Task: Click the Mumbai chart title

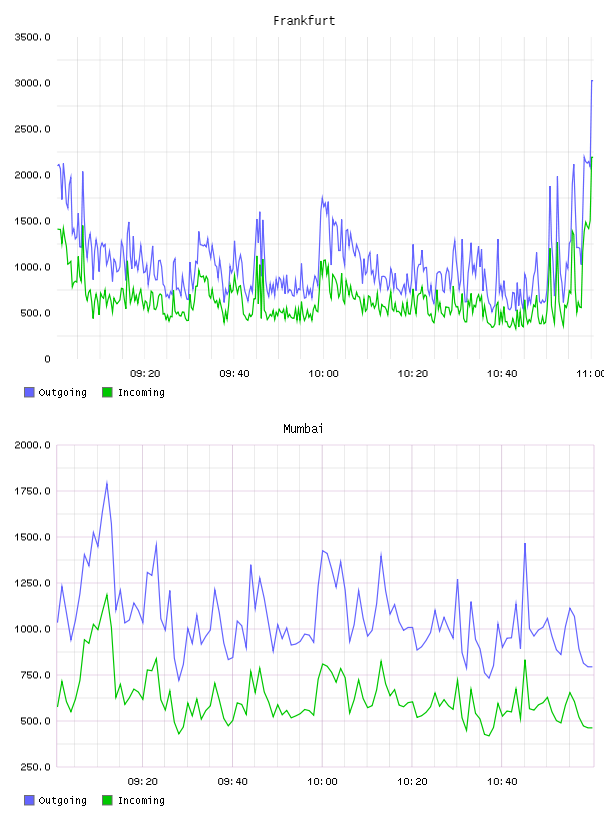Action: click(303, 428)
